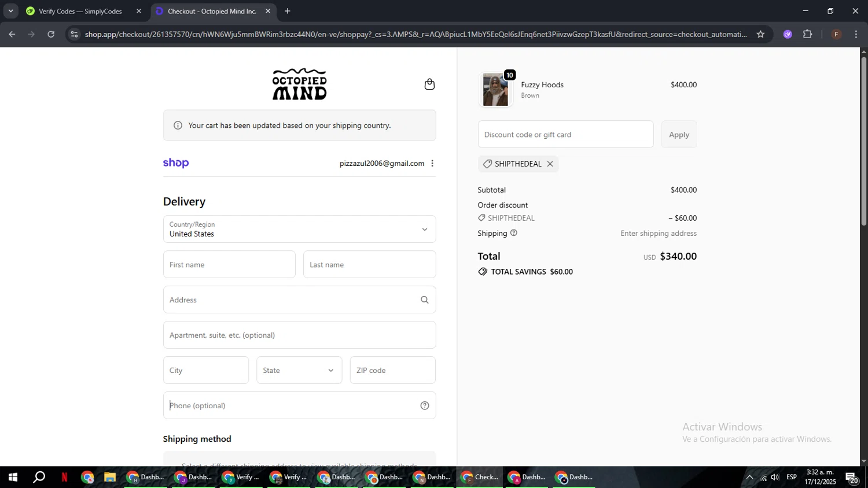Close the Checkout - Octopied Mind tab
The image size is (868, 488).
(268, 11)
